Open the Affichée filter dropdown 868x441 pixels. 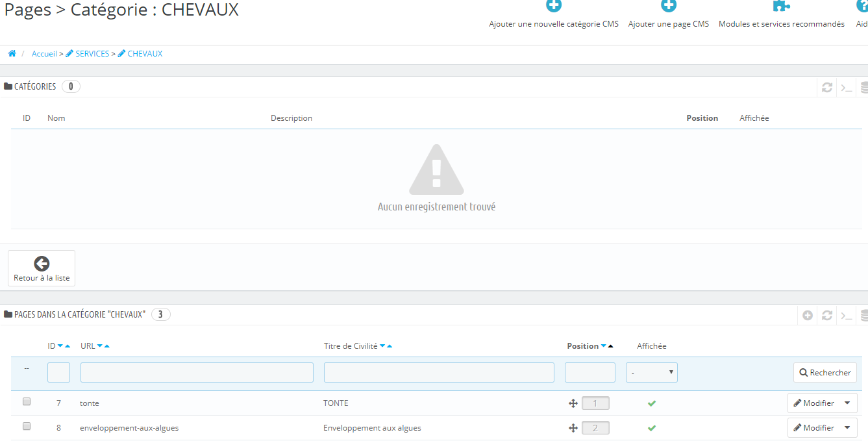[x=652, y=373]
